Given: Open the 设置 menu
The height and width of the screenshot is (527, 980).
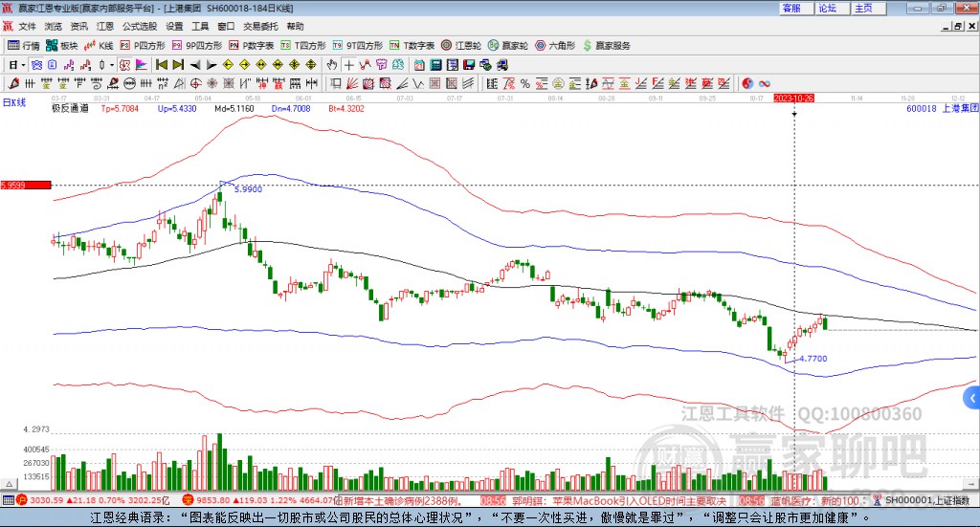Looking at the screenshot, I should click(174, 26).
